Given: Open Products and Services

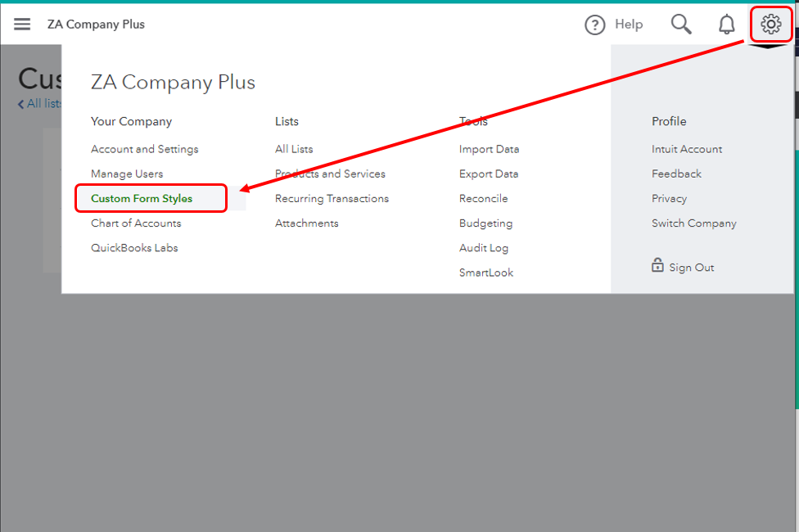Looking at the screenshot, I should point(330,174).
